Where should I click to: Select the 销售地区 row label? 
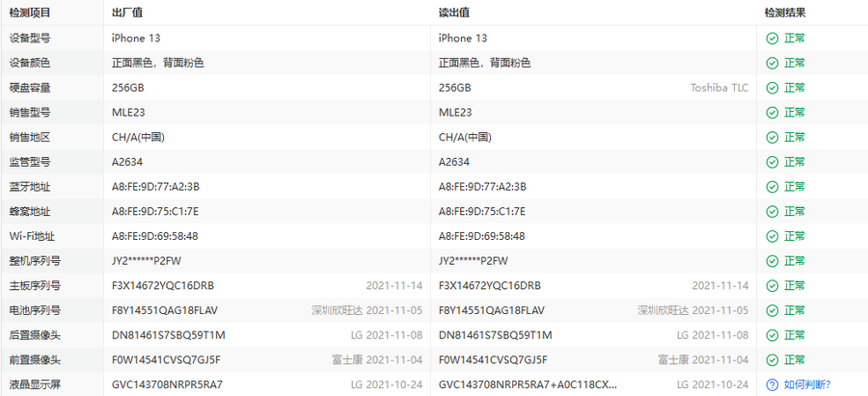[30, 137]
